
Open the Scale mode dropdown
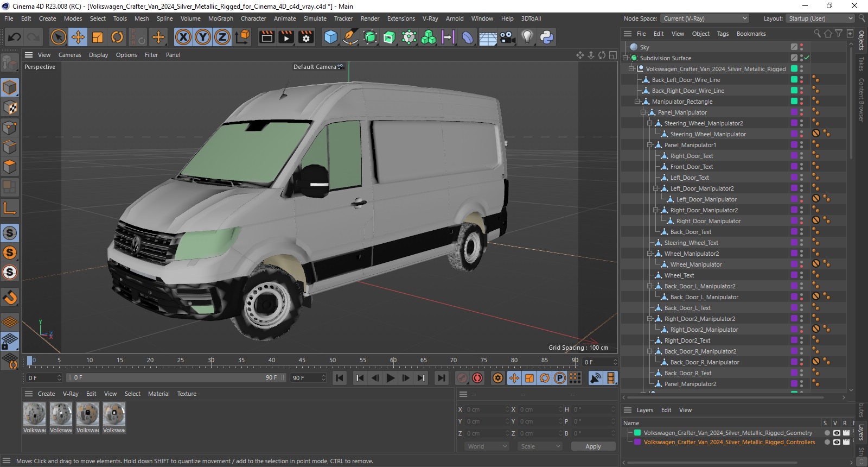(540, 446)
